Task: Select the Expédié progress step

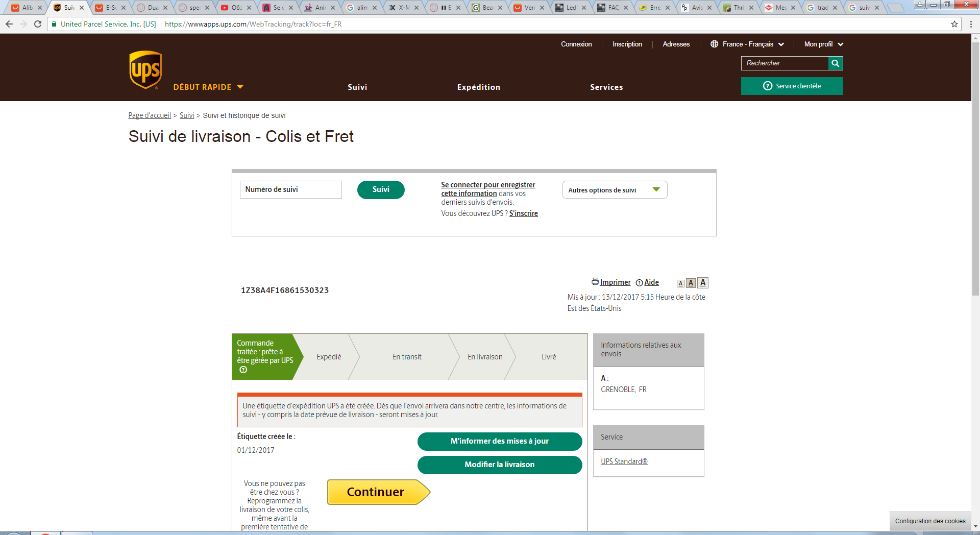Action: pos(329,357)
